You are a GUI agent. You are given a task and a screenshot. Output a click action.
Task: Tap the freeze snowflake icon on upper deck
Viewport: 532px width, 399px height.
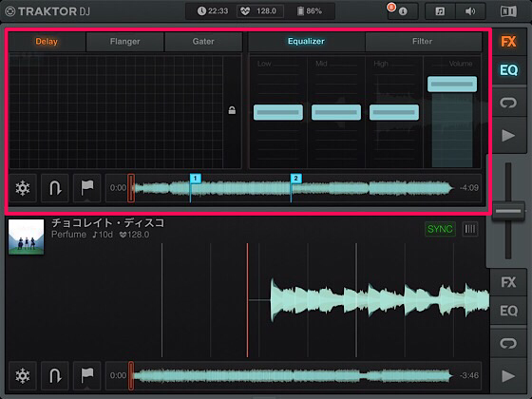(23, 188)
